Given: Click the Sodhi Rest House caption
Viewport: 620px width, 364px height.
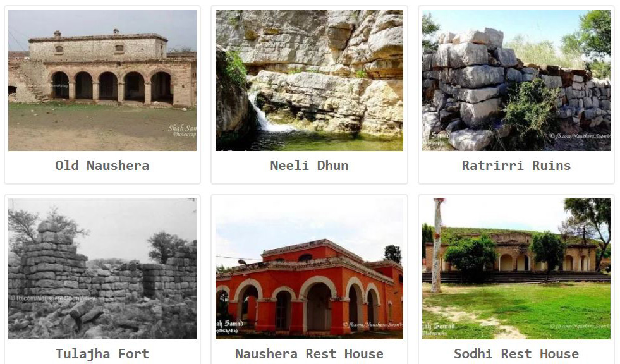Looking at the screenshot, I should [x=516, y=354].
